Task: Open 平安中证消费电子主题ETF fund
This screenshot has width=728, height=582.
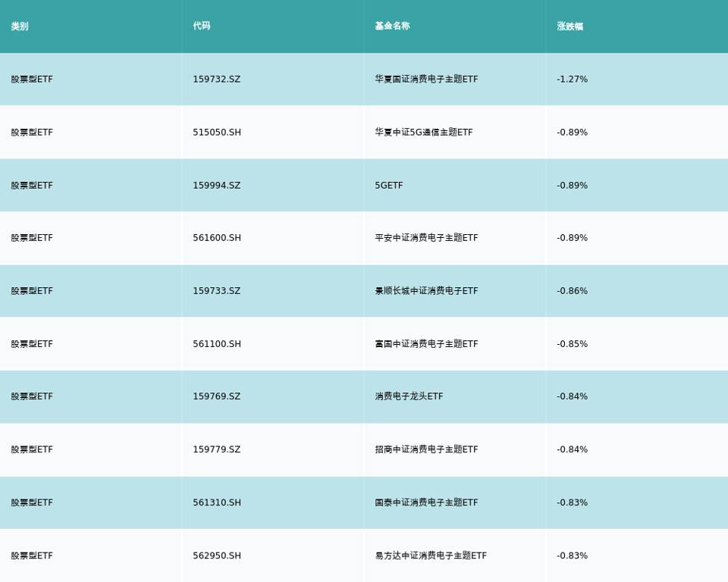Action: (426, 238)
